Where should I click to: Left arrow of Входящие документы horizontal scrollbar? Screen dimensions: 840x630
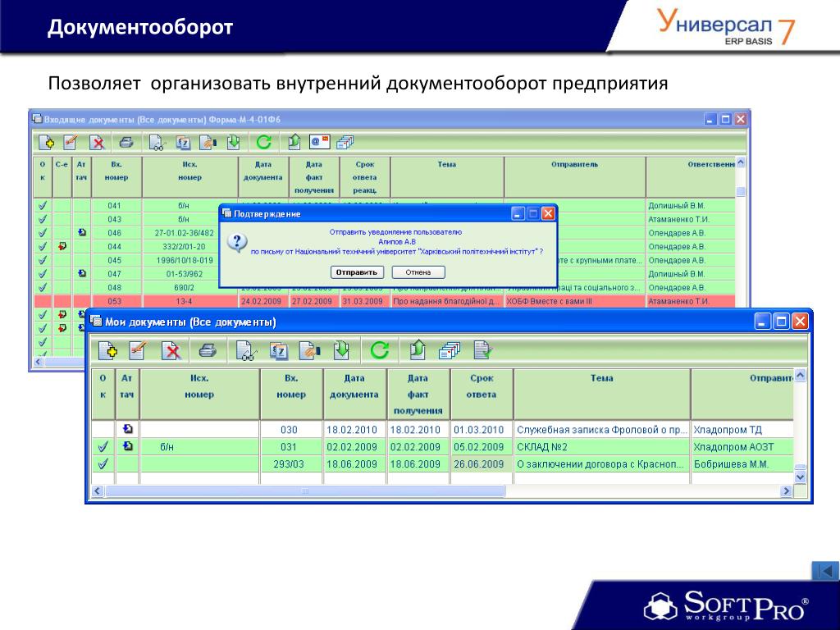(x=38, y=362)
